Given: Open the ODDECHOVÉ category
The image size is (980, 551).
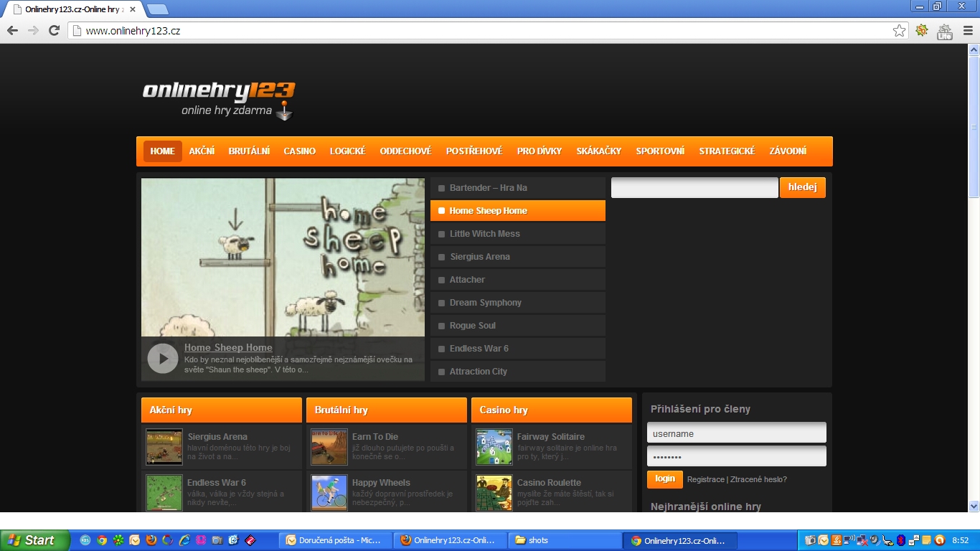Looking at the screenshot, I should pos(406,151).
